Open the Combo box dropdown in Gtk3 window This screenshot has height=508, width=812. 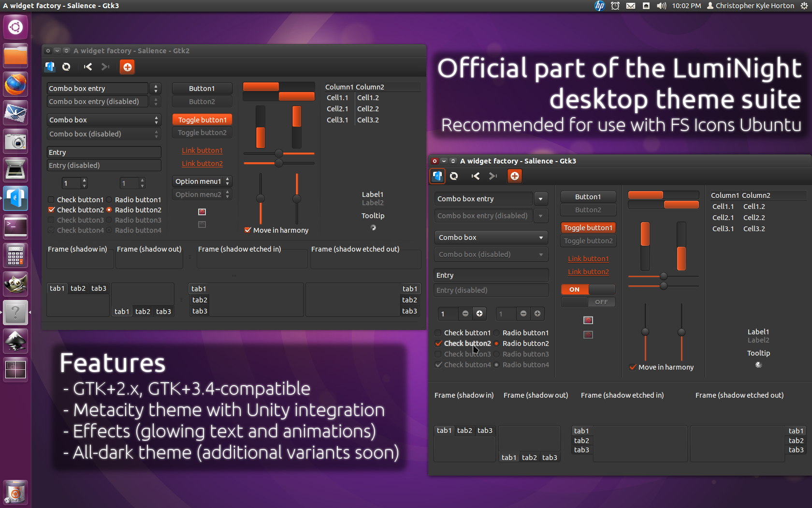pos(491,238)
